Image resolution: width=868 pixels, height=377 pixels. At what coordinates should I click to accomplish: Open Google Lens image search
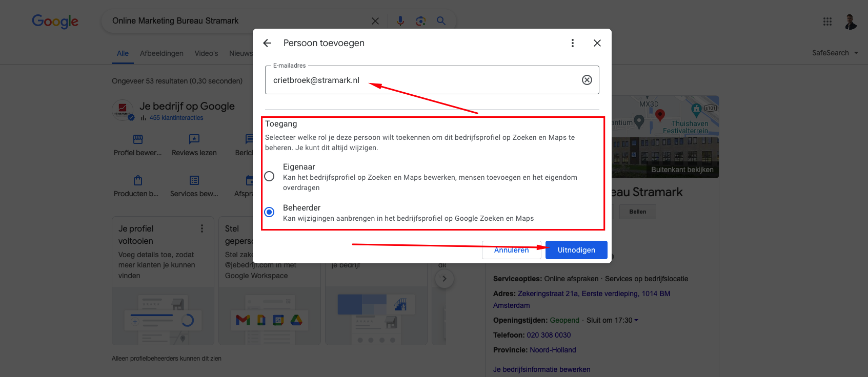coord(421,21)
